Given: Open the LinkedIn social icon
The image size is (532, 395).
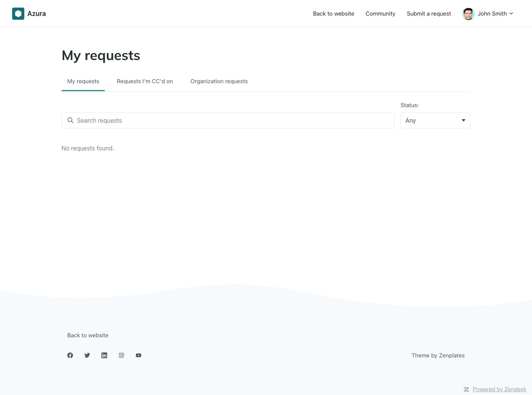Looking at the screenshot, I should [104, 355].
